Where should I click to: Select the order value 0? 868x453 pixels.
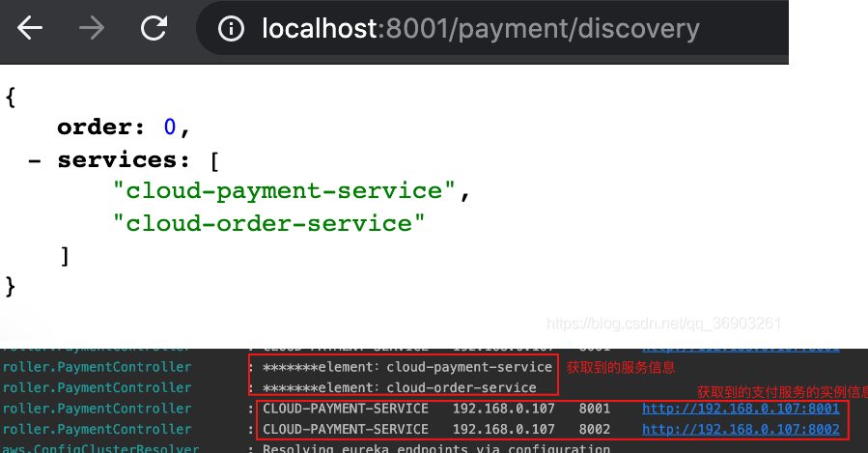point(170,127)
